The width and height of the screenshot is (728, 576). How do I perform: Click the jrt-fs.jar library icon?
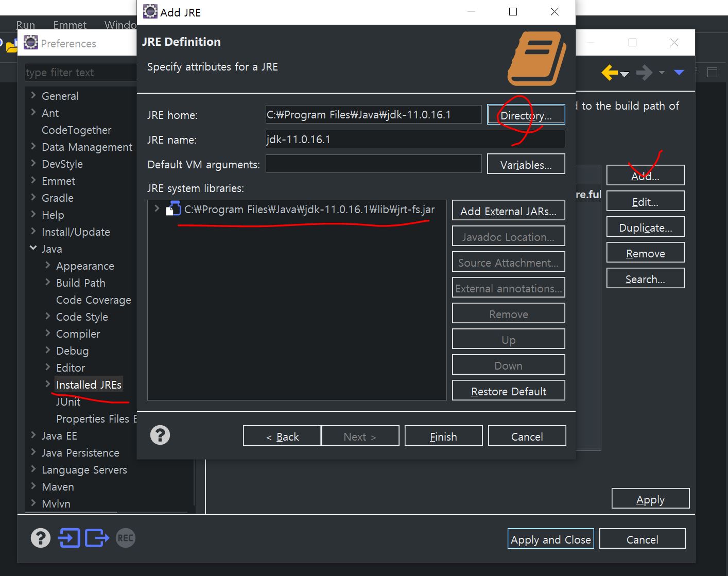[x=174, y=208]
